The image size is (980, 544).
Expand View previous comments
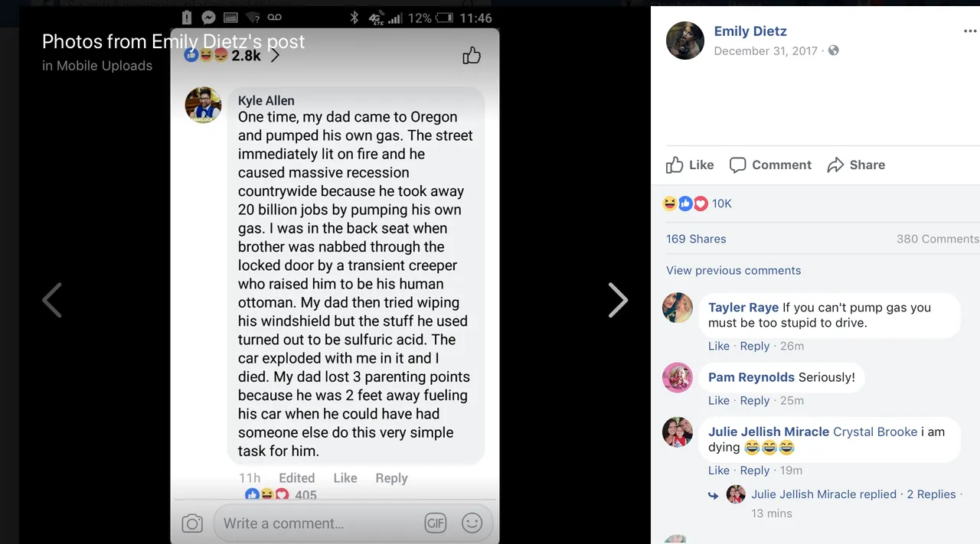tap(733, 270)
